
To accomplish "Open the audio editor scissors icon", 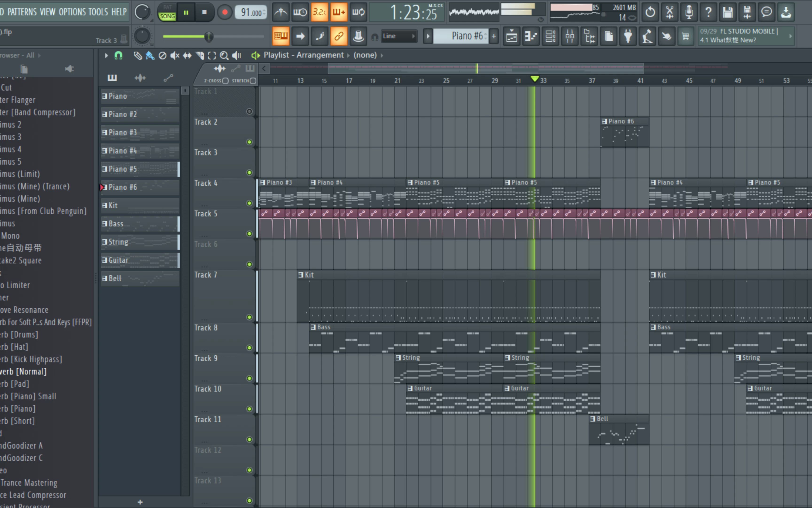I will [669, 12].
